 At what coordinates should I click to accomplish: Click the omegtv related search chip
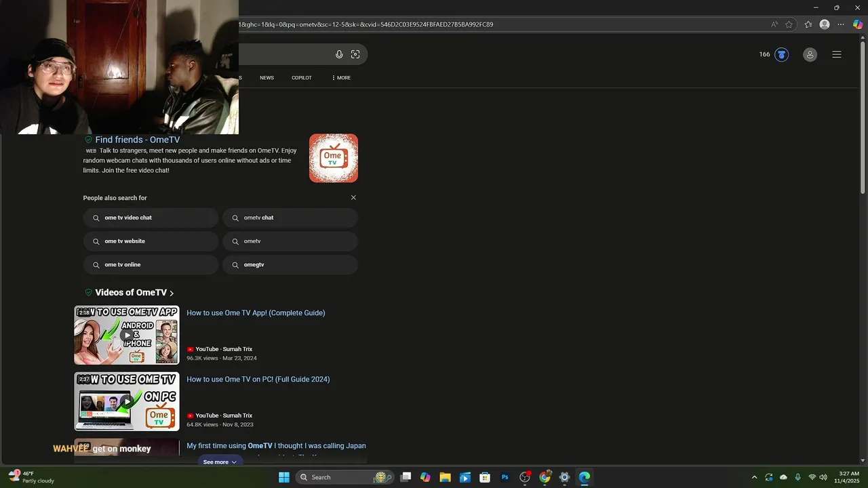point(290,265)
